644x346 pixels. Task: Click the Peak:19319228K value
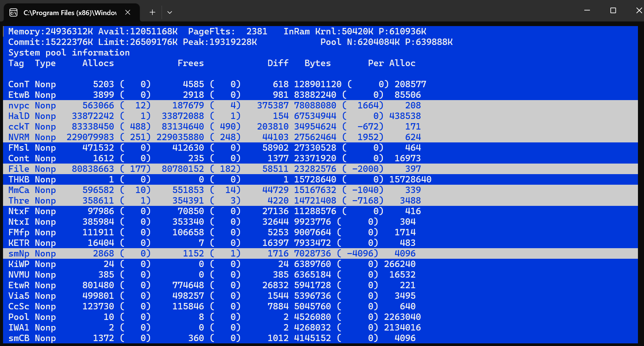[220, 42]
